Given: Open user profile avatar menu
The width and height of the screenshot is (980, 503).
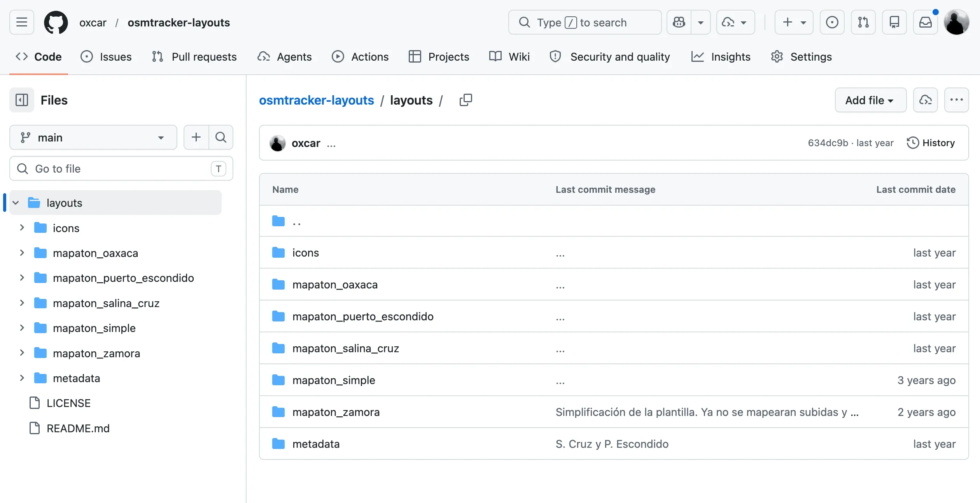Looking at the screenshot, I should click(956, 22).
